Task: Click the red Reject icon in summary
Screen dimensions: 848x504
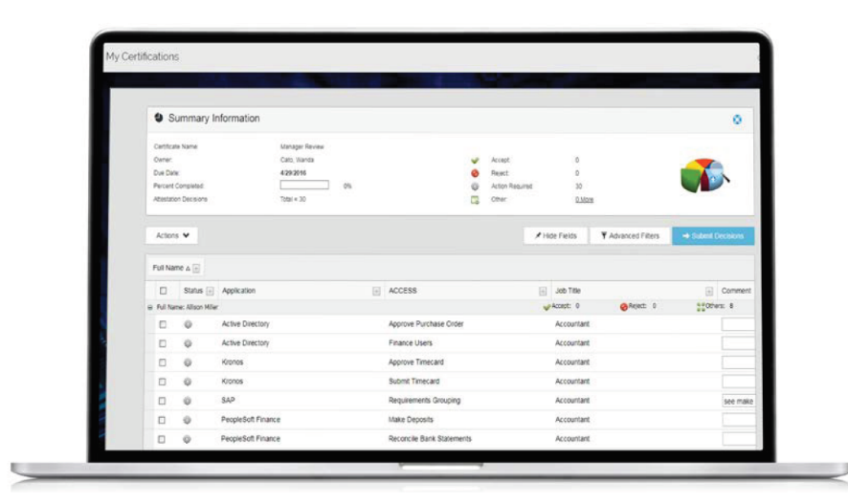Action: [x=475, y=173]
